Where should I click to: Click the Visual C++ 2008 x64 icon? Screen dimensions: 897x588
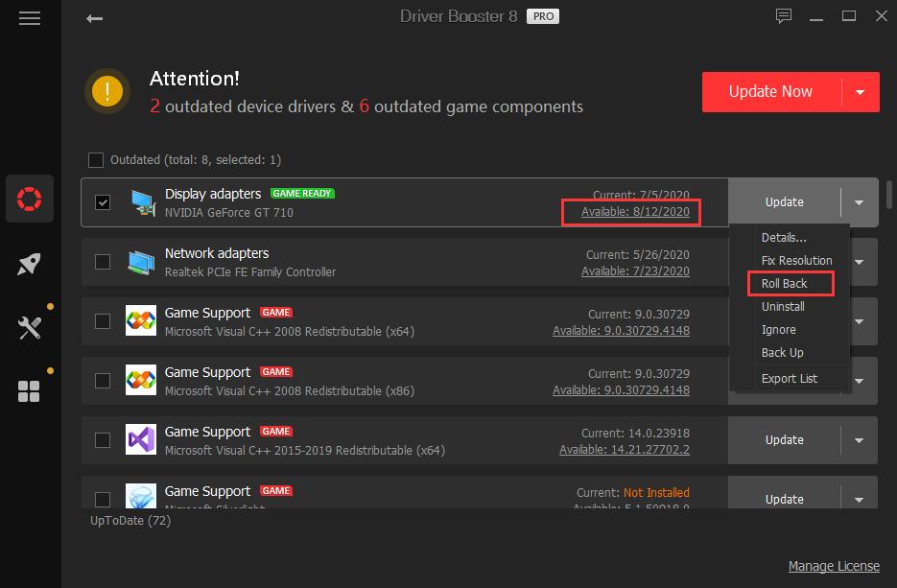141,320
